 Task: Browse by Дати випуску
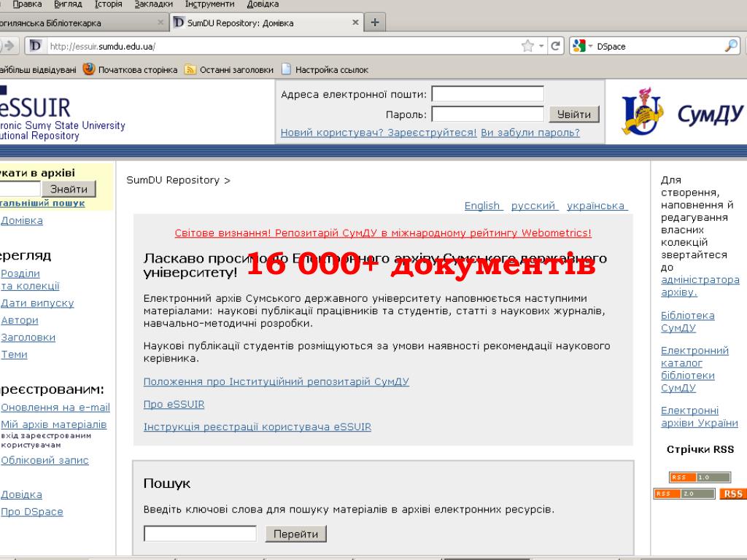point(37,303)
